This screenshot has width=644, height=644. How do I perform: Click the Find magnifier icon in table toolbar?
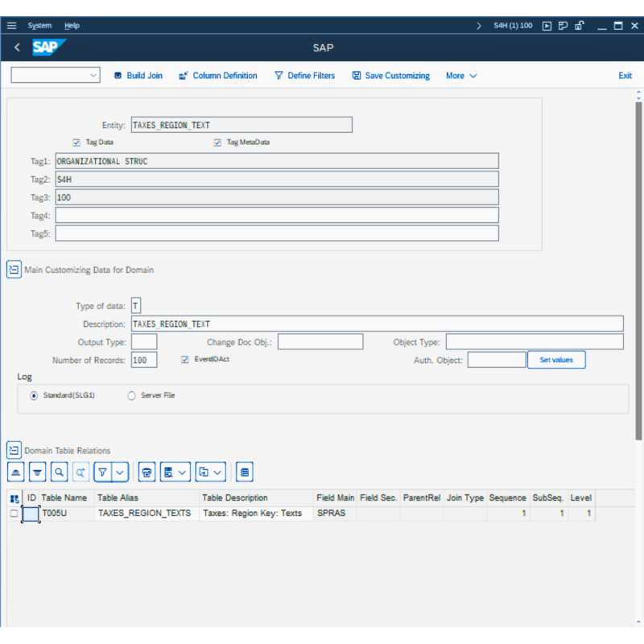tap(59, 472)
